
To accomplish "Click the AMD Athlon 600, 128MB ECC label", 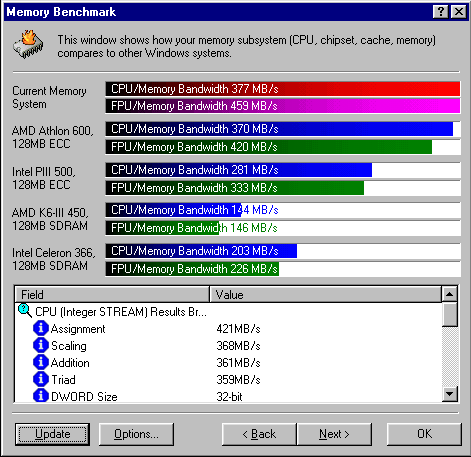I will click(x=53, y=137).
